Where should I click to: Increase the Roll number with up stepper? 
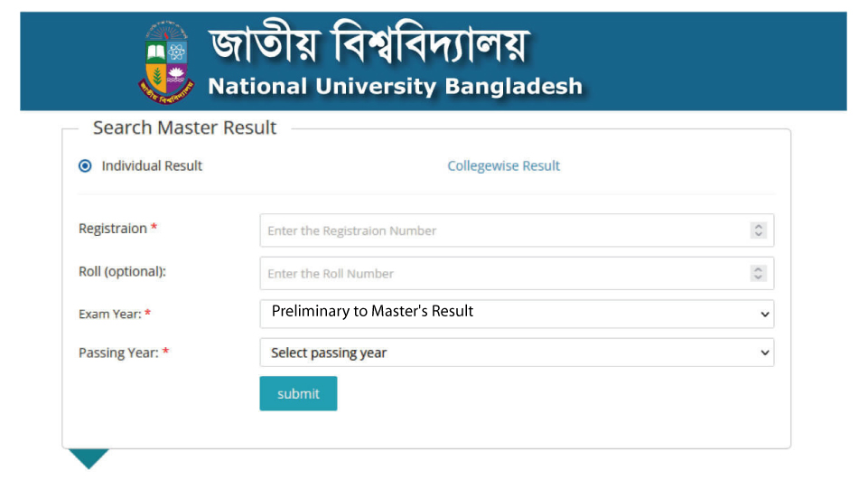pos(759,269)
